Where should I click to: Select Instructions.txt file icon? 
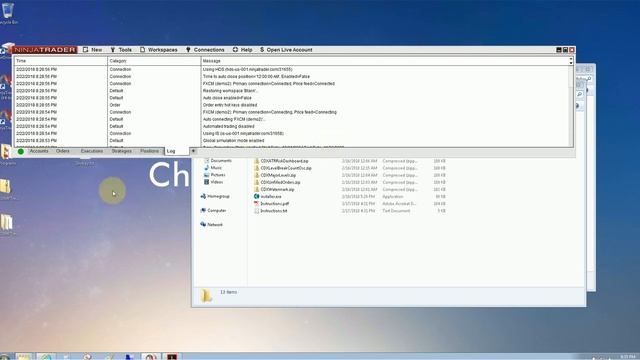tap(257, 211)
